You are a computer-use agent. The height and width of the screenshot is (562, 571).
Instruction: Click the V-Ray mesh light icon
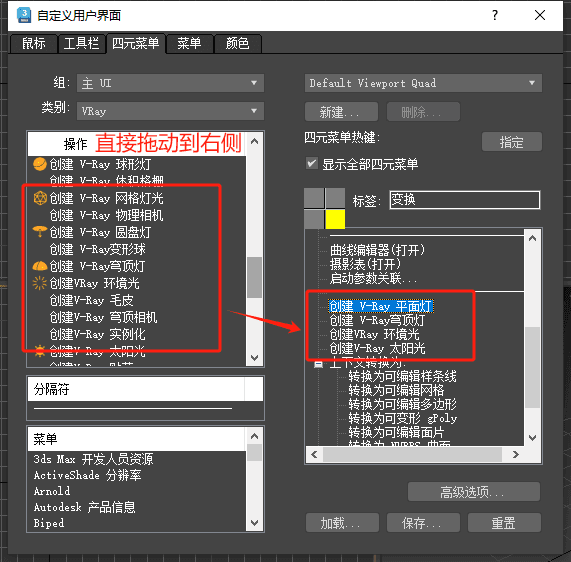tap(40, 198)
